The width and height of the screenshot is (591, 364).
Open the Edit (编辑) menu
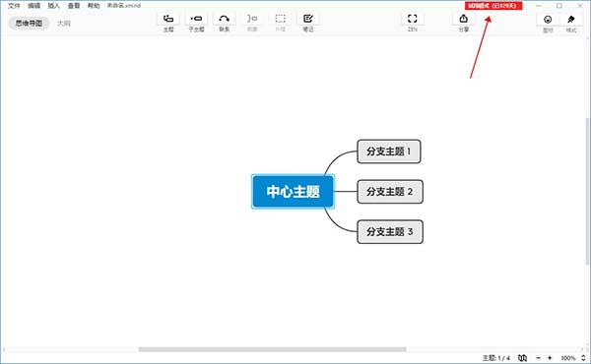[x=33, y=6]
